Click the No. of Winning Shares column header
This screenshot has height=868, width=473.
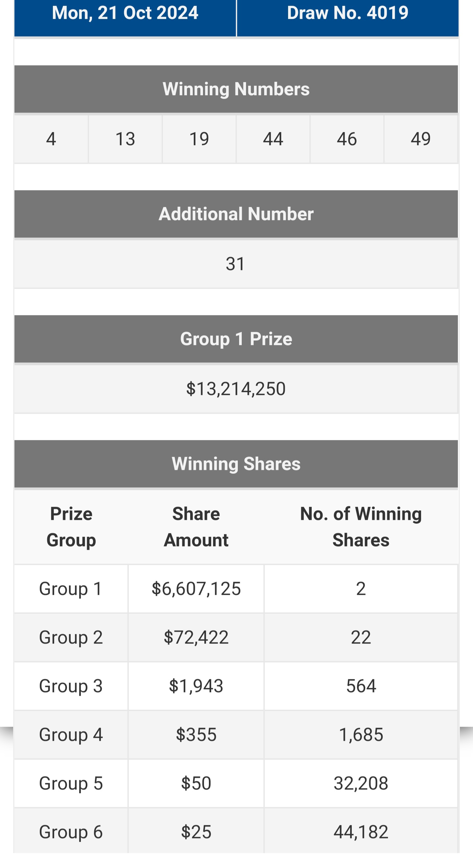[361, 527]
